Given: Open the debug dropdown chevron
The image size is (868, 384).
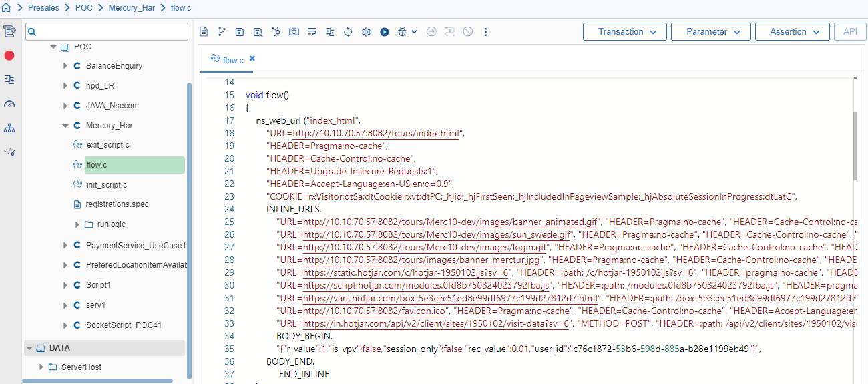Looking at the screenshot, I should 414,31.
